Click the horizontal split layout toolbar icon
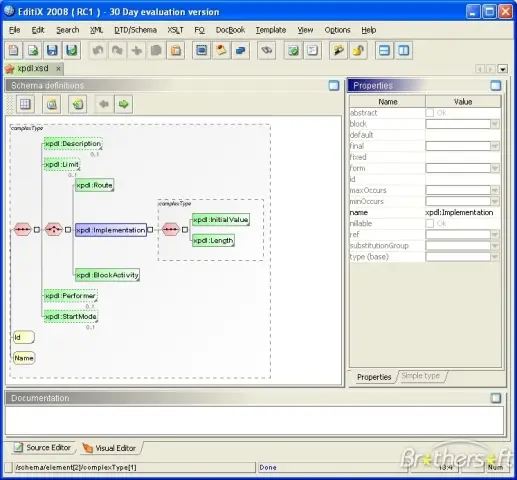The height and width of the screenshot is (480, 517). tap(384, 50)
